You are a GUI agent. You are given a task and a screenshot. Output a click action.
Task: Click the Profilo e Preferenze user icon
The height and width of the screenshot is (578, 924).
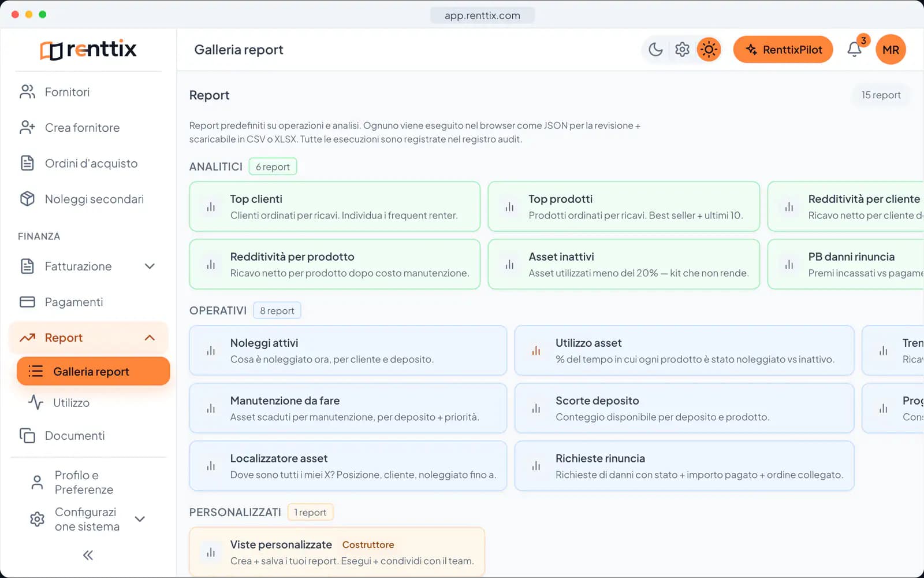click(x=37, y=483)
